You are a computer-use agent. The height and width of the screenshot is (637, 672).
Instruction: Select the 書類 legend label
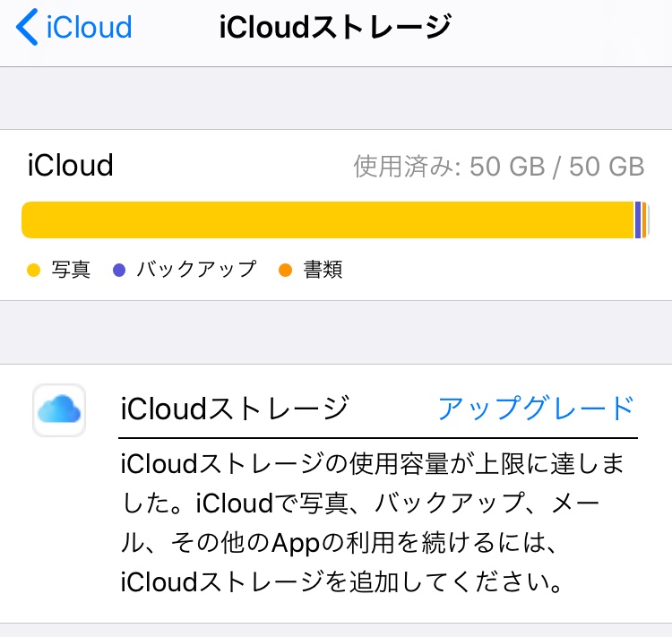click(323, 270)
